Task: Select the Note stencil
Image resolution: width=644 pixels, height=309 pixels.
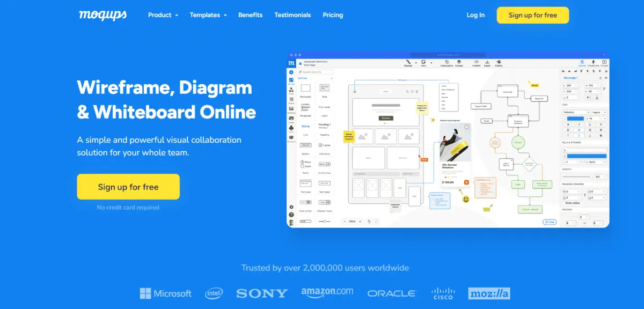Action: pos(325,88)
